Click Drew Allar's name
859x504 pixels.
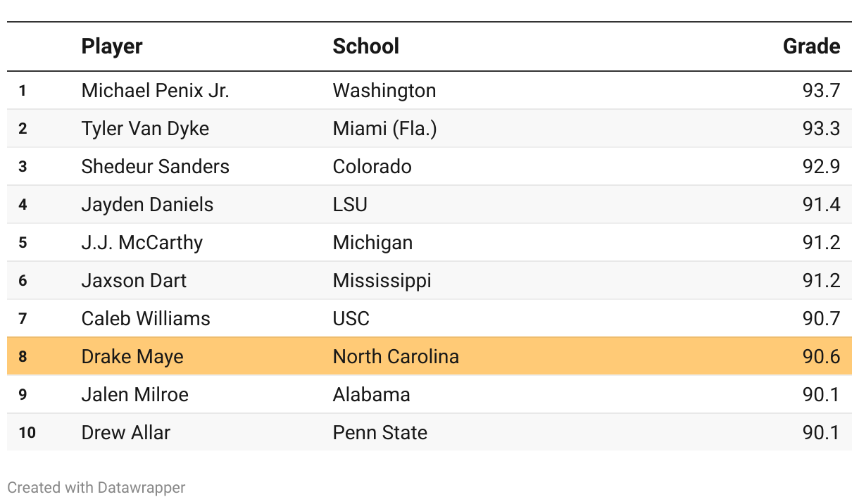point(126,433)
